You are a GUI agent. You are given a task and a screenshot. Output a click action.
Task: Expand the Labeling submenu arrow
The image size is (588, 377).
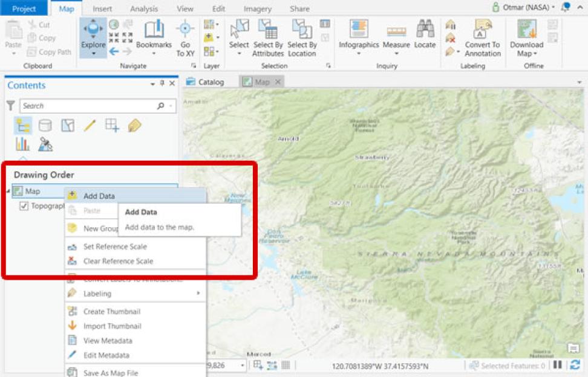(198, 293)
